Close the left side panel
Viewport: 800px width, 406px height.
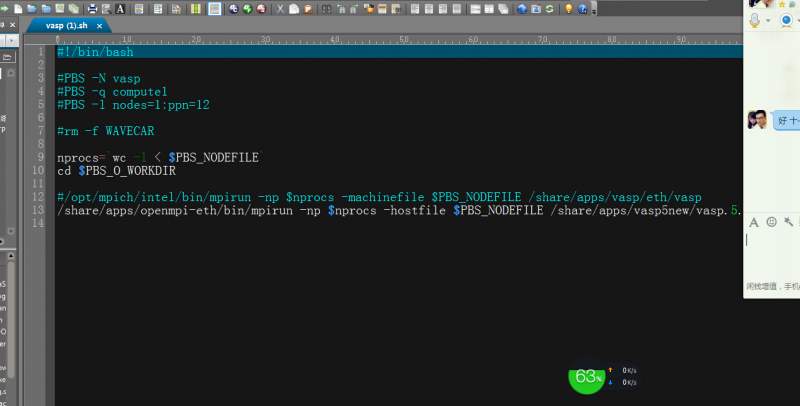(13, 24)
